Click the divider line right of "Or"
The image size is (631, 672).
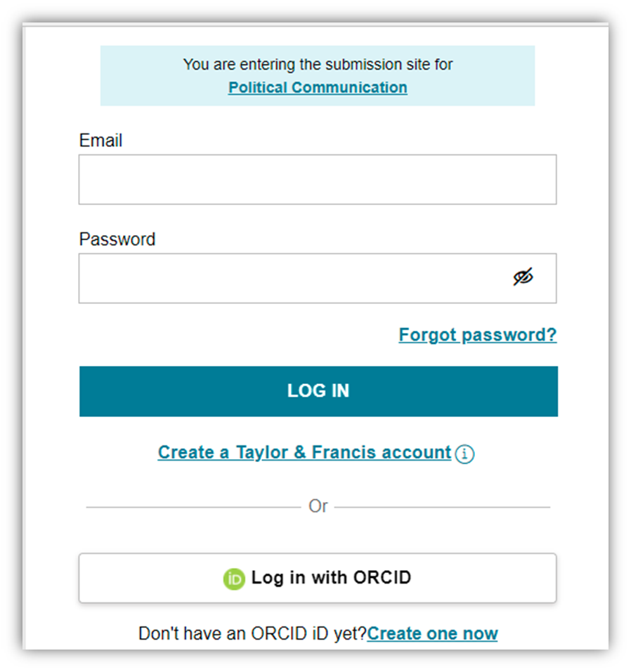[442, 507]
